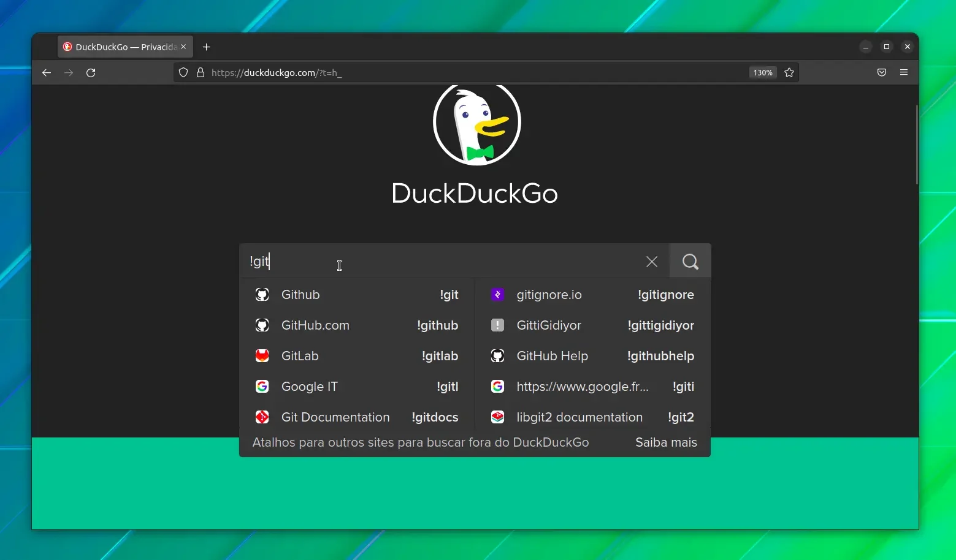Show site security via the padlock icon

200,73
